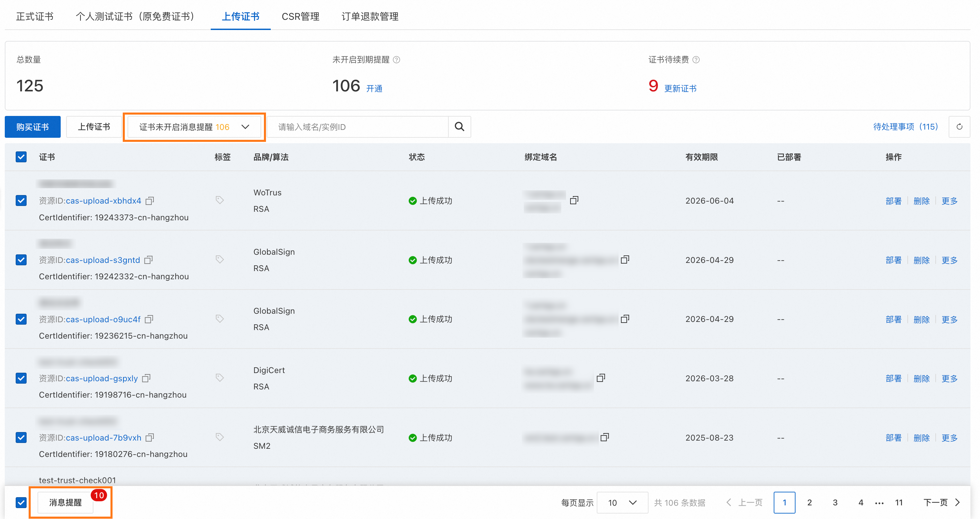Copy resource ID cas-upload-s3gntd
Viewport: 980px width, 519px height.
149,260
